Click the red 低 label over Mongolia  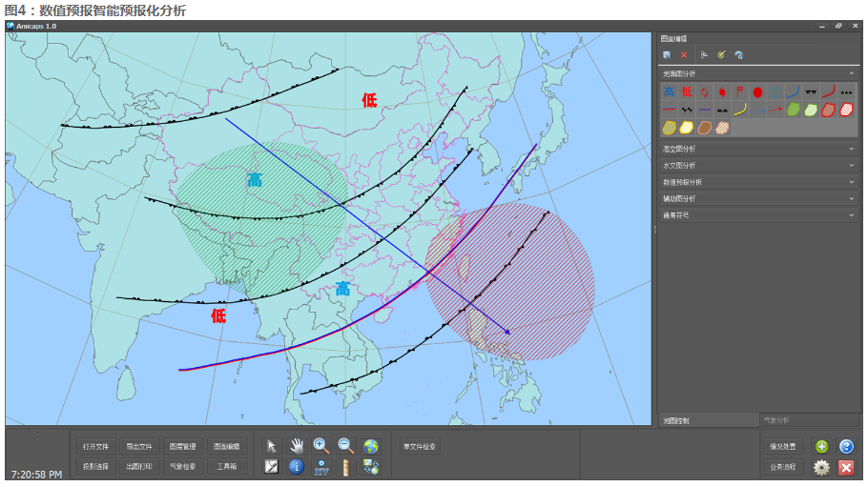[369, 100]
